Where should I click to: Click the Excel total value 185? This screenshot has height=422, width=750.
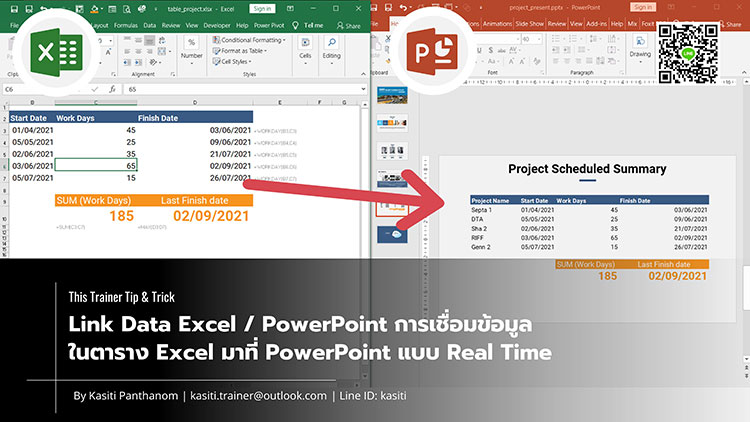(121, 216)
